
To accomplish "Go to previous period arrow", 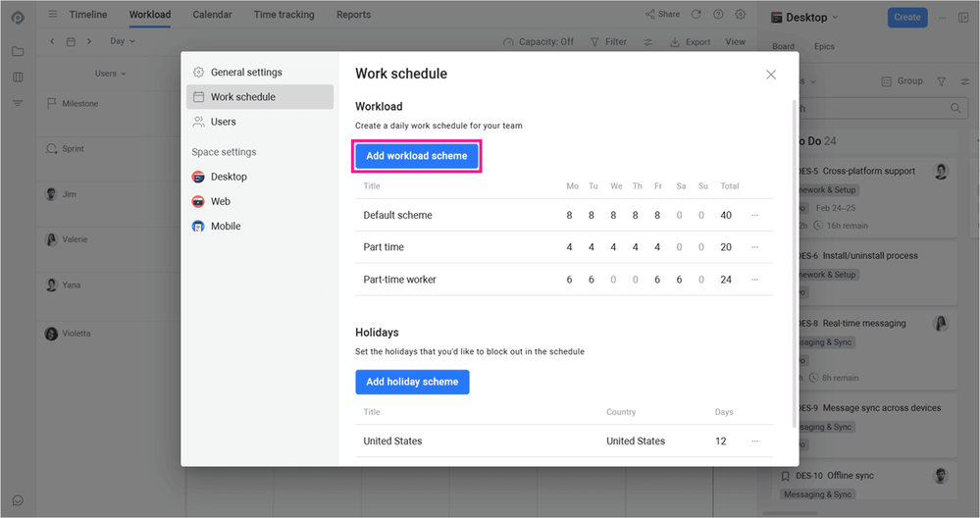I will (x=52, y=41).
